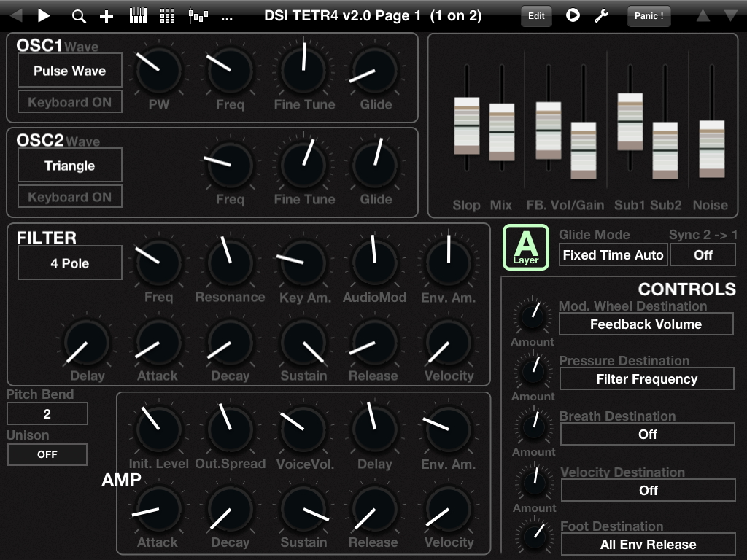Click the magnifying glass search icon
747x560 pixels.
coord(79,16)
